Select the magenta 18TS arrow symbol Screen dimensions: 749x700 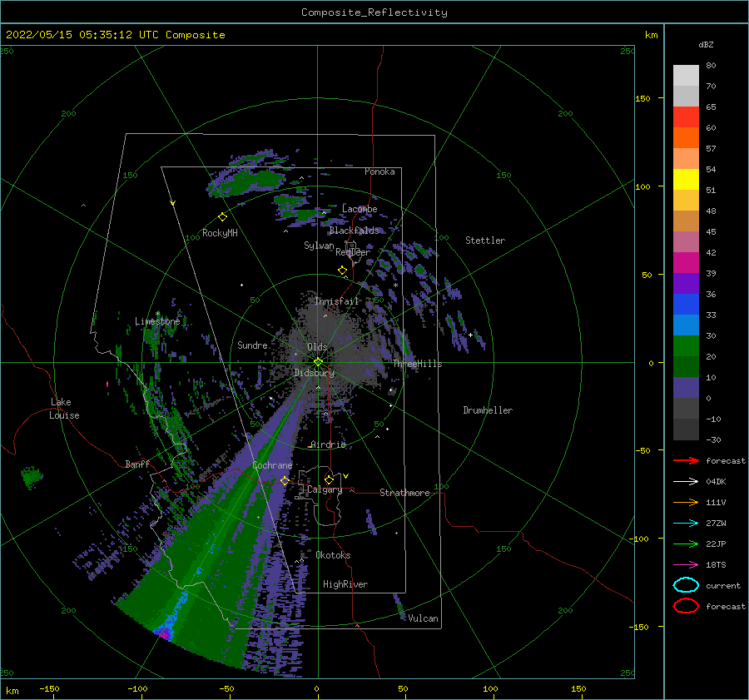[686, 565]
